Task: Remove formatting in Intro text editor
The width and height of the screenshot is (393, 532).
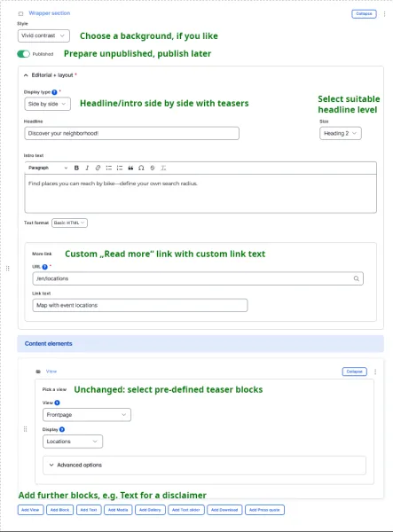Action: tap(163, 168)
